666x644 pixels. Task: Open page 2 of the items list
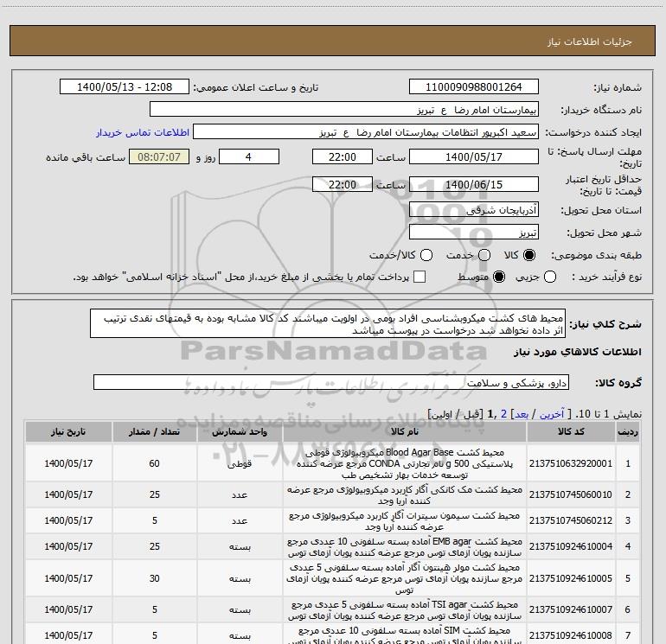pyautogui.click(x=503, y=414)
